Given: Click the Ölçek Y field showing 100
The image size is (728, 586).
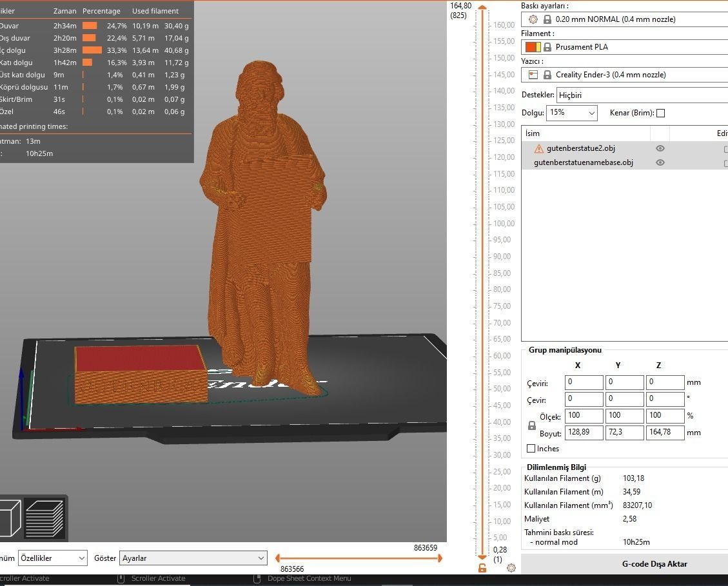Looking at the screenshot, I should click(624, 416).
